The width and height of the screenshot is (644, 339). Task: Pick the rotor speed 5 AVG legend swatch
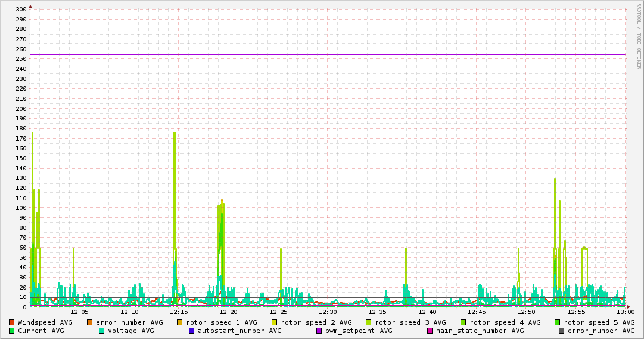click(x=557, y=322)
